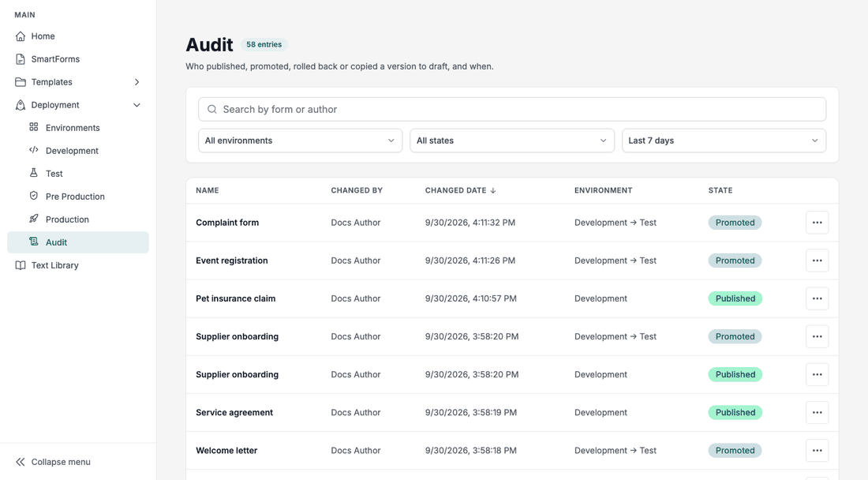Open actions menu for Service agreement row
The image size is (868, 480).
tap(817, 412)
